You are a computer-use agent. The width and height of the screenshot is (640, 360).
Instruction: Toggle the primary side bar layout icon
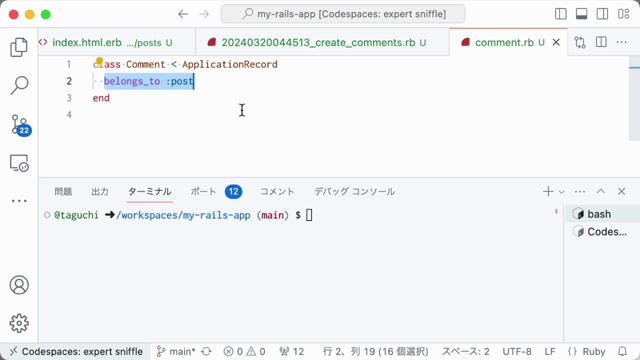point(561,14)
